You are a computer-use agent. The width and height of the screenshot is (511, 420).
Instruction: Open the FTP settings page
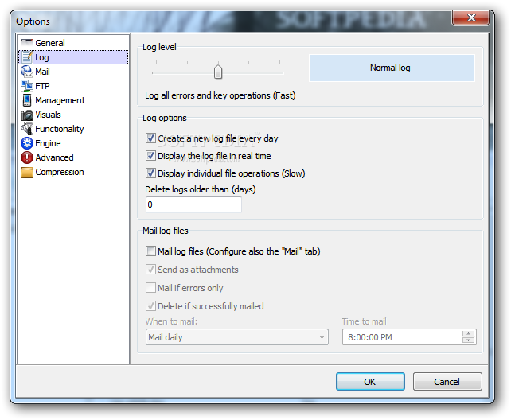[42, 86]
